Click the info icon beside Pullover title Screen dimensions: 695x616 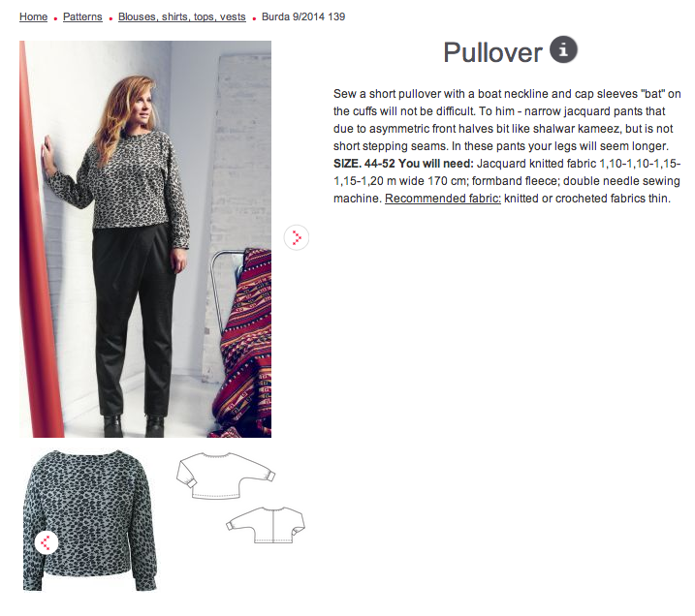click(563, 49)
